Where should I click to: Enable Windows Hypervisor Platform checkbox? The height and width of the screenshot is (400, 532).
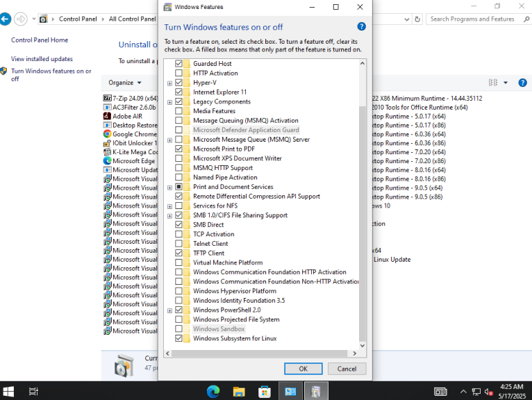pos(178,291)
